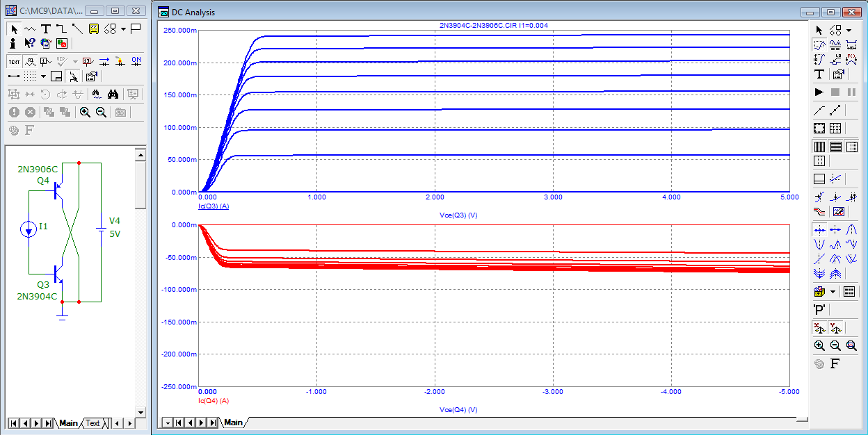Open the numeric output table icon
The image size is (868, 435).
(x=849, y=291)
